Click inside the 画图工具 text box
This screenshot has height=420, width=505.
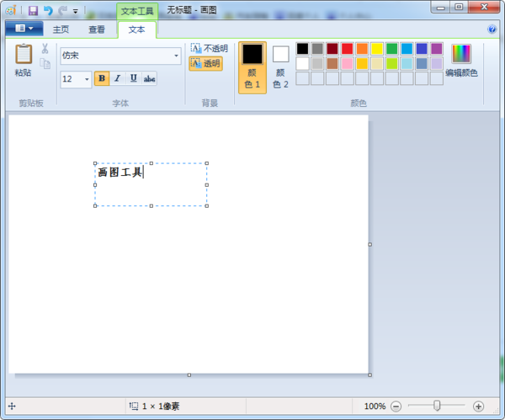pyautogui.click(x=151, y=184)
